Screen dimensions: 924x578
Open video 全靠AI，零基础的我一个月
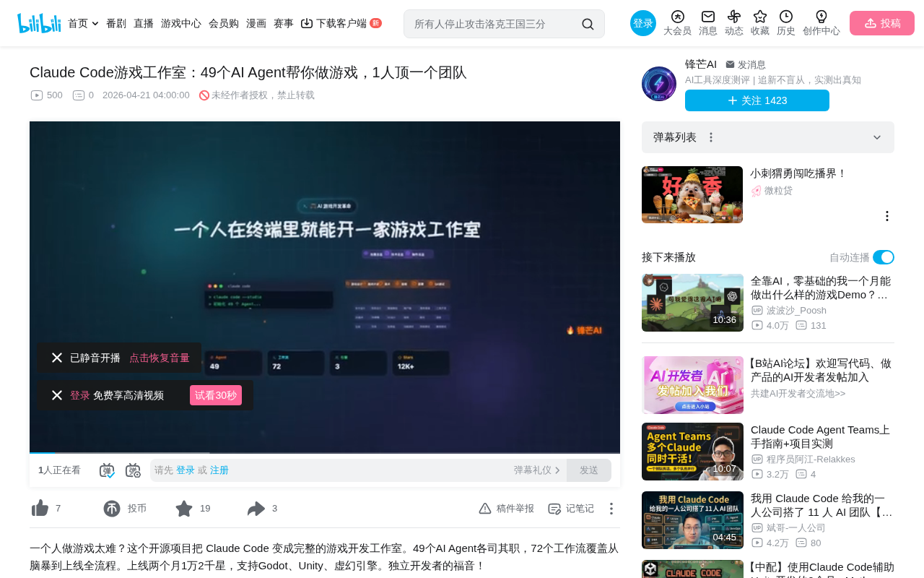(822, 288)
